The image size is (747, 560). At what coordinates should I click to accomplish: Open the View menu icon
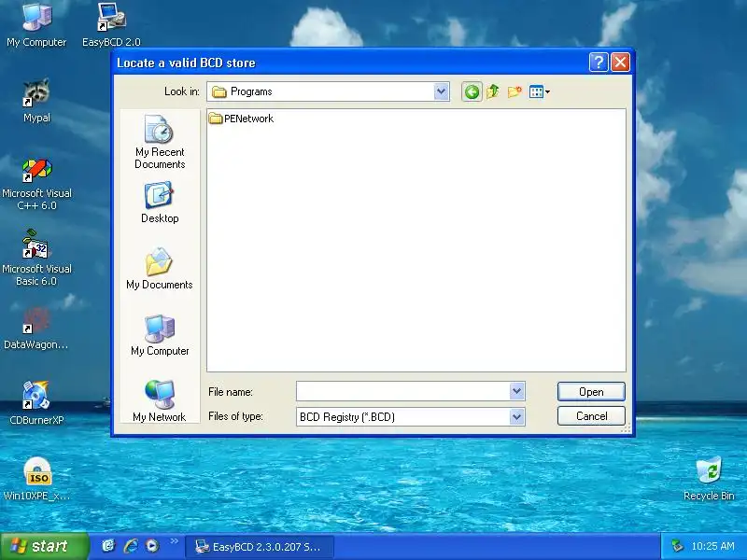click(x=540, y=91)
